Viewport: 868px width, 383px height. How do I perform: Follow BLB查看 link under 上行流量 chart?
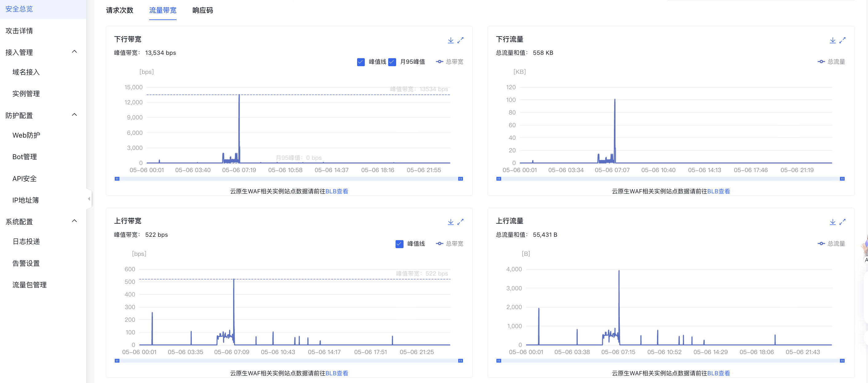pos(719,373)
